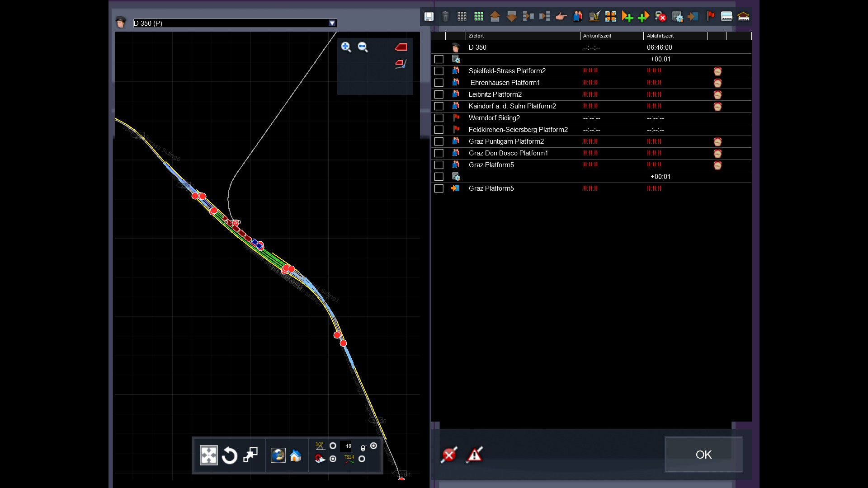
Task: Check the Leibnitz Platform2 checkbox
Action: click(x=439, y=94)
